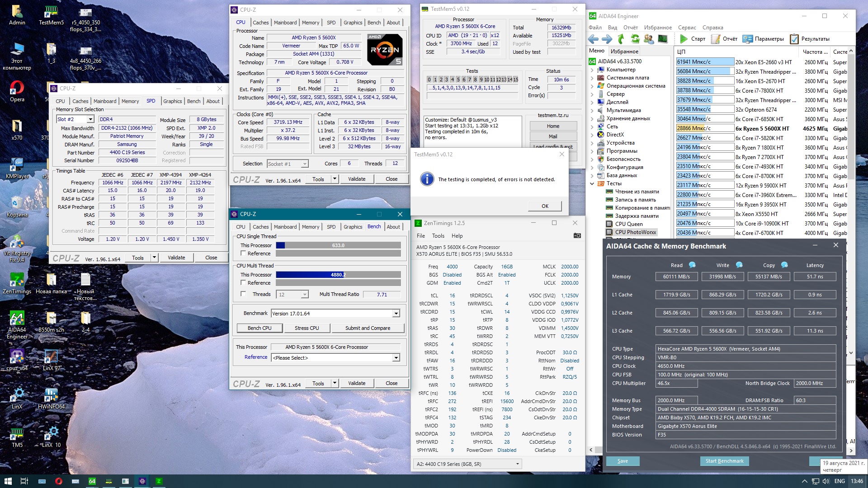Go back using AIDA64 back arrow

[x=594, y=39]
